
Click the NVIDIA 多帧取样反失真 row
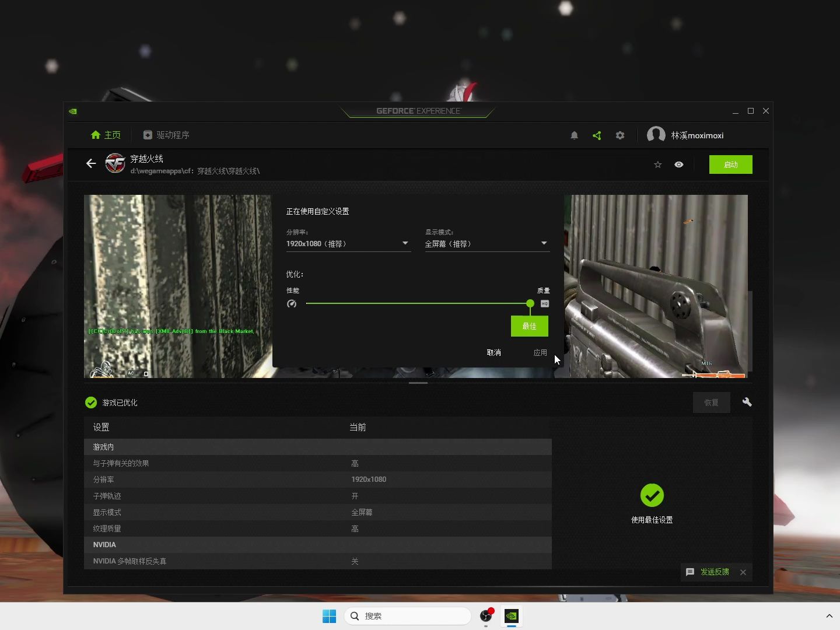coord(318,561)
